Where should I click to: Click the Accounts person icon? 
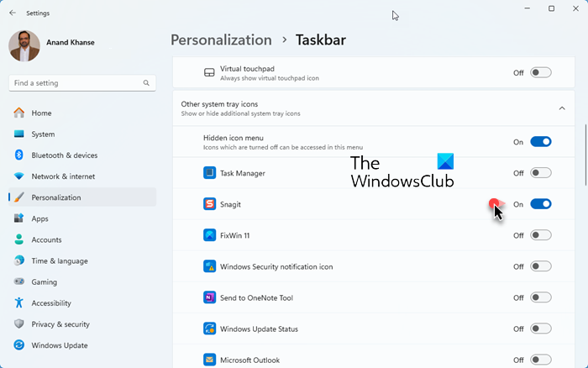tap(19, 239)
